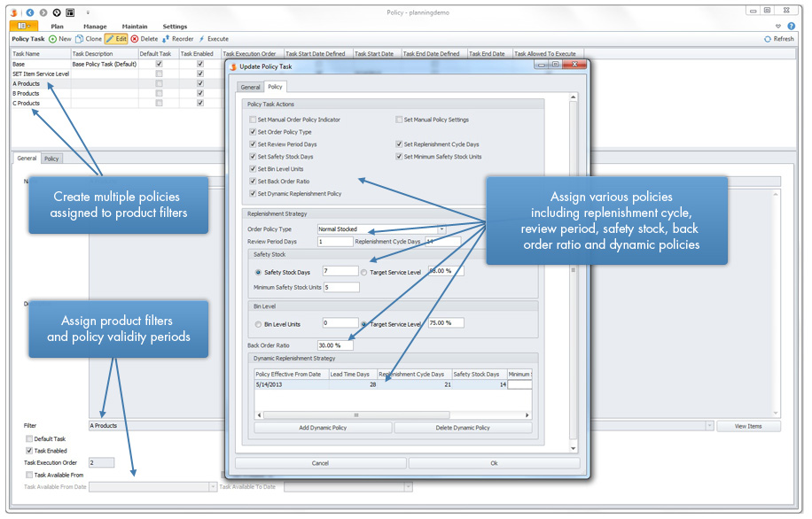Click Reorder in the Policy Task toolbar

click(178, 39)
